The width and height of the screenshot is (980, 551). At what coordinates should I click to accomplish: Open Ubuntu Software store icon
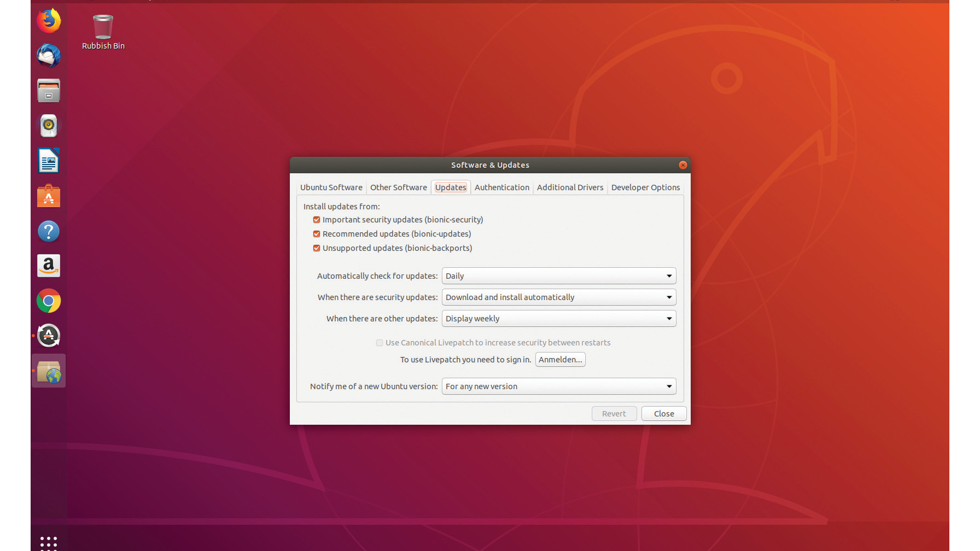click(49, 196)
